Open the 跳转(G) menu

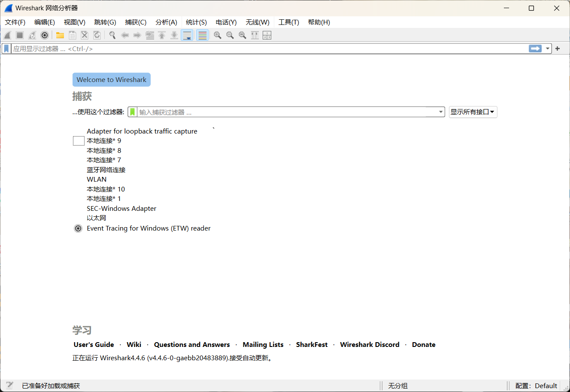coord(105,22)
